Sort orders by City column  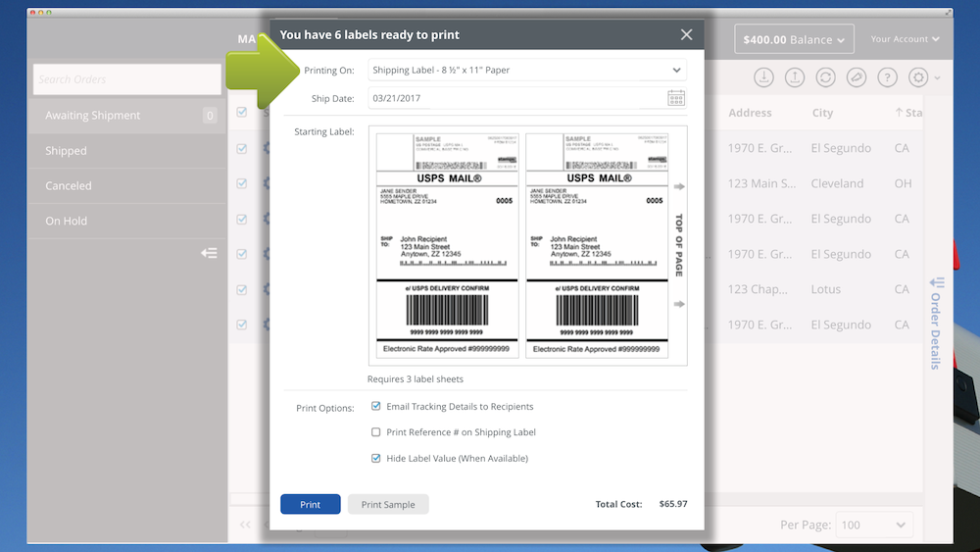pyautogui.click(x=822, y=113)
